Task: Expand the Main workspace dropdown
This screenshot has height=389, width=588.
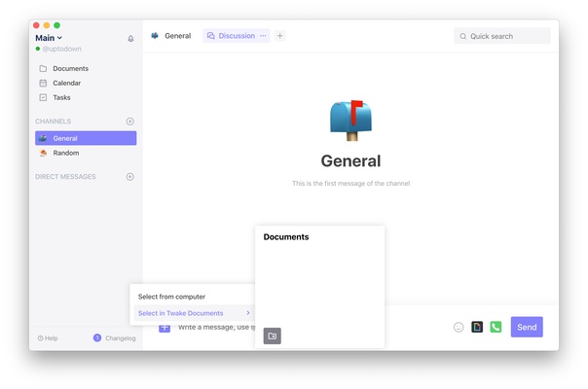Action: (x=49, y=38)
